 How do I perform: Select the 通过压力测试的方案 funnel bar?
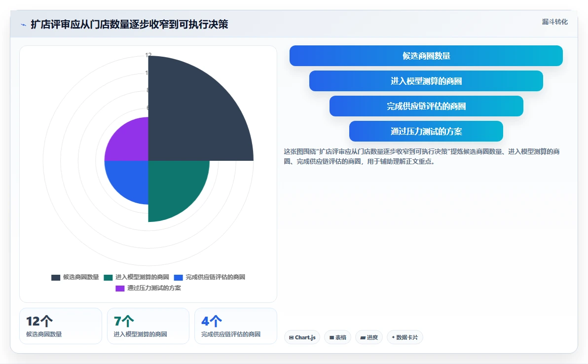(426, 131)
